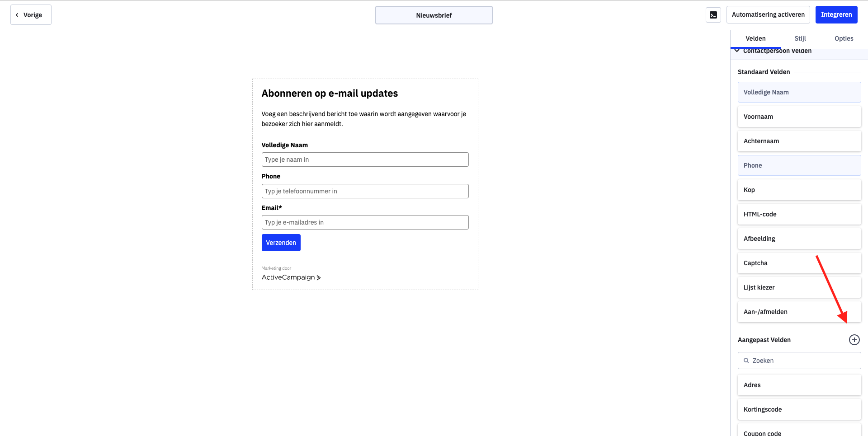Viewport: 868px width, 436px height.
Task: Click the ActiveCampaign logo arrow in the form
Action: point(319,277)
